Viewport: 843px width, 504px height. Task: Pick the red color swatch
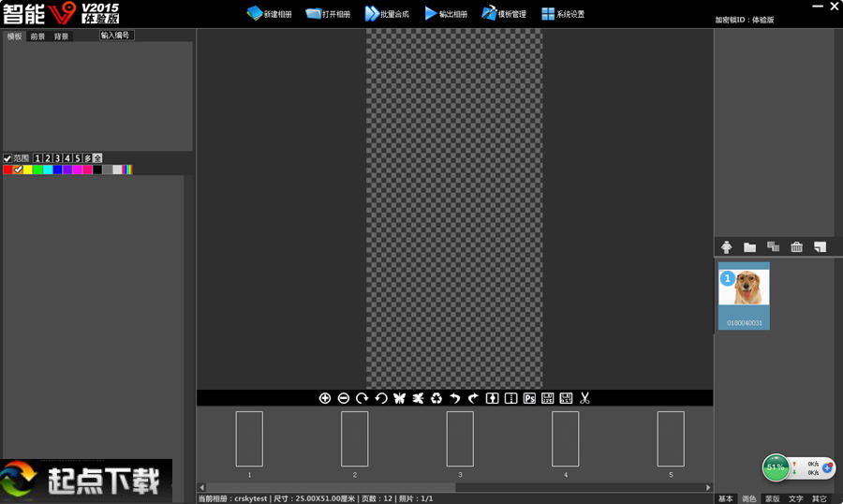click(7, 170)
